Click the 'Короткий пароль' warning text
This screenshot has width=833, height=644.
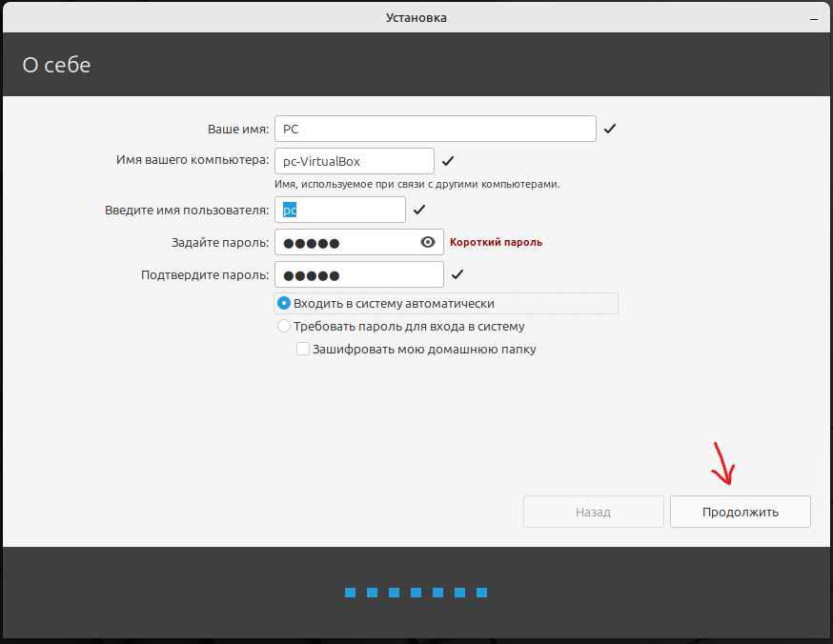pos(497,242)
